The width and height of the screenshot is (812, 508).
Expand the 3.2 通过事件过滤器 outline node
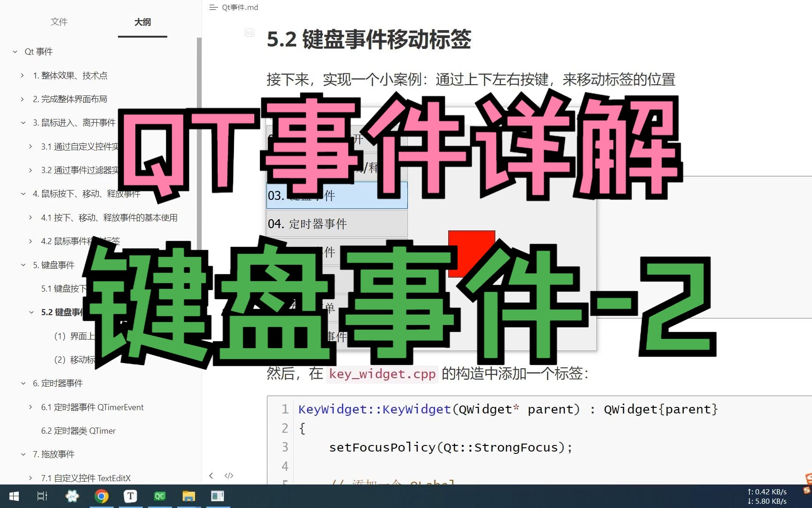tap(31, 170)
